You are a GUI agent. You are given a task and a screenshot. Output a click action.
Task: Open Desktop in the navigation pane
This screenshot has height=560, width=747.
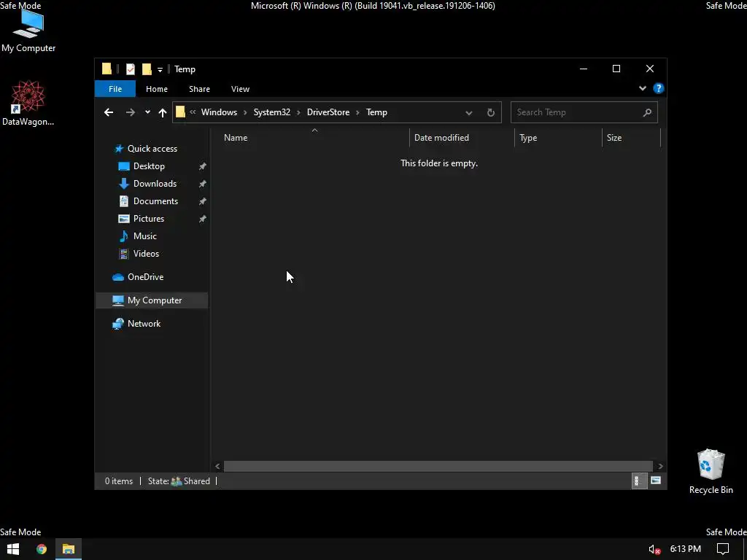[149, 166]
